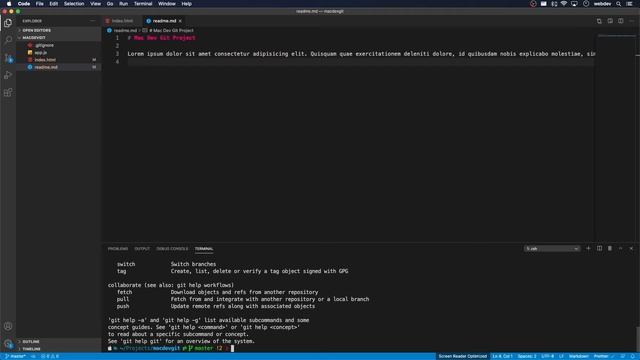Open the Search view in activity bar
Image resolution: width=640 pixels, height=360 pixels.
tap(8, 40)
